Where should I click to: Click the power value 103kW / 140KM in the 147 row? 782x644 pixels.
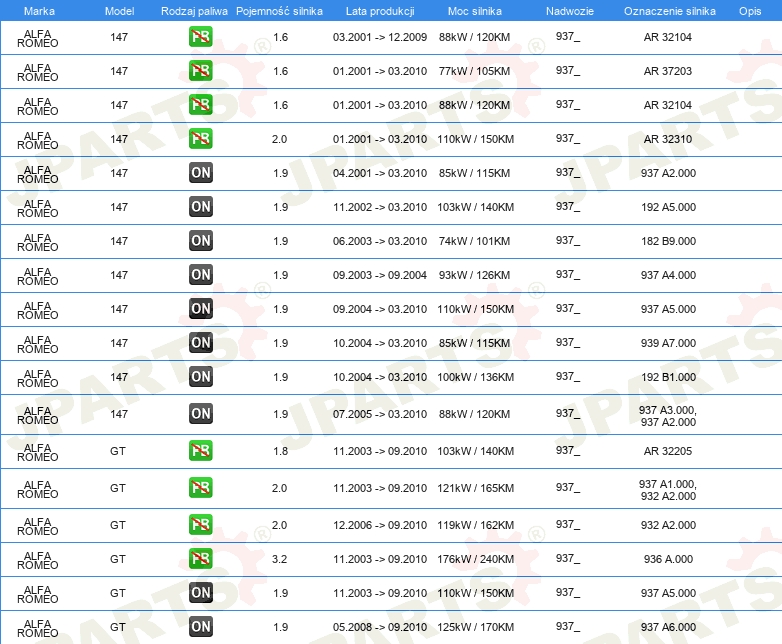pyautogui.click(x=475, y=207)
